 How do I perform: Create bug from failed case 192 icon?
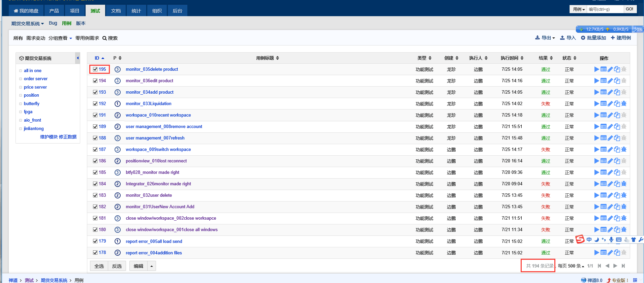(624, 104)
